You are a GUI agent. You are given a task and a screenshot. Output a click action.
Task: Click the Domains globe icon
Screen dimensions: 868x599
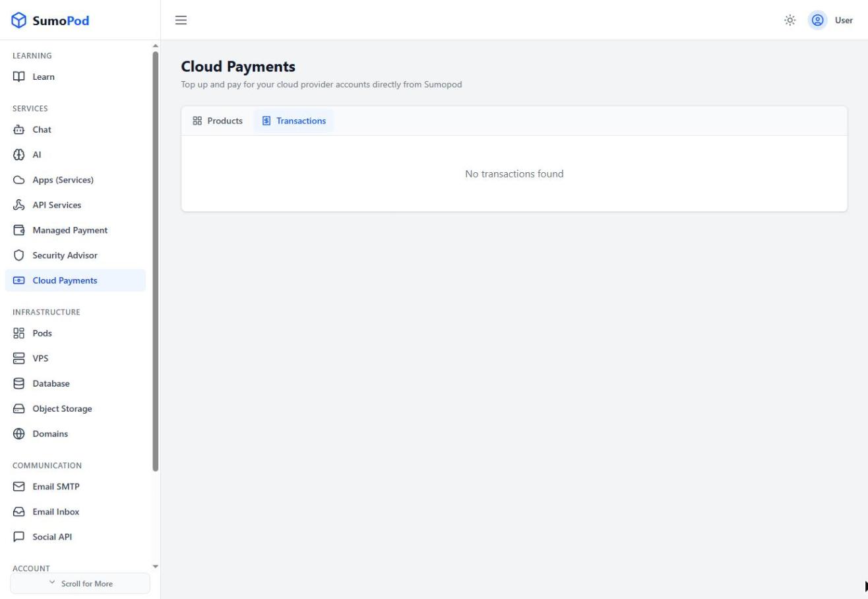(19, 433)
